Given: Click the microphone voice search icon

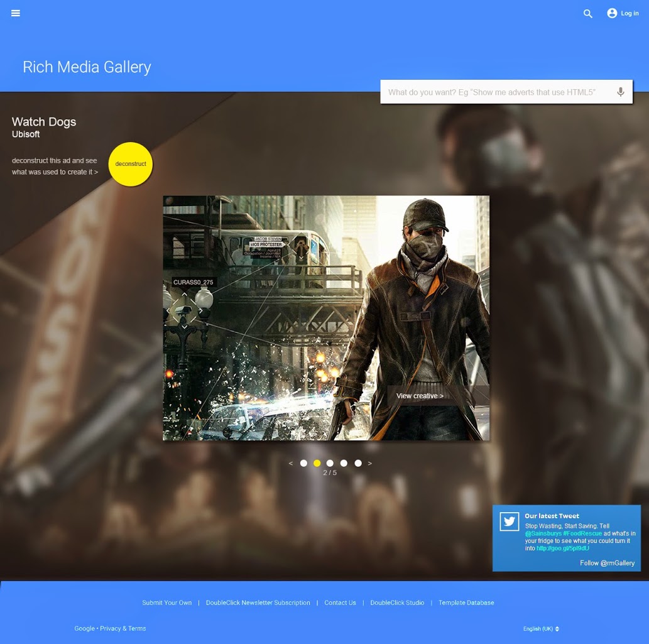Looking at the screenshot, I should pyautogui.click(x=621, y=92).
